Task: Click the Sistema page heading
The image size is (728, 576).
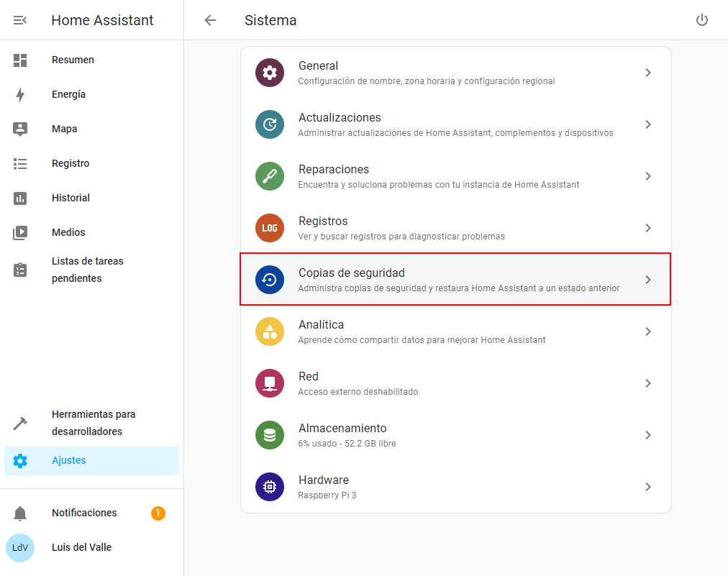Action: point(270,20)
